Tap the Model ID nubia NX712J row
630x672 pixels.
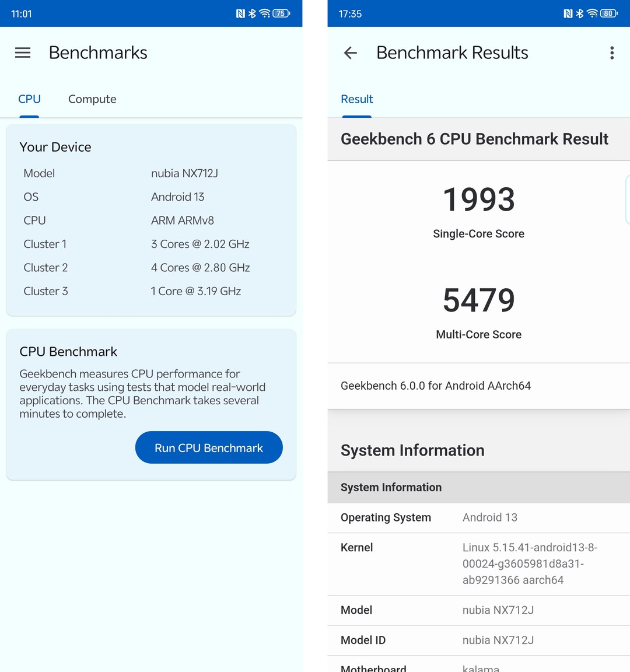coord(478,640)
